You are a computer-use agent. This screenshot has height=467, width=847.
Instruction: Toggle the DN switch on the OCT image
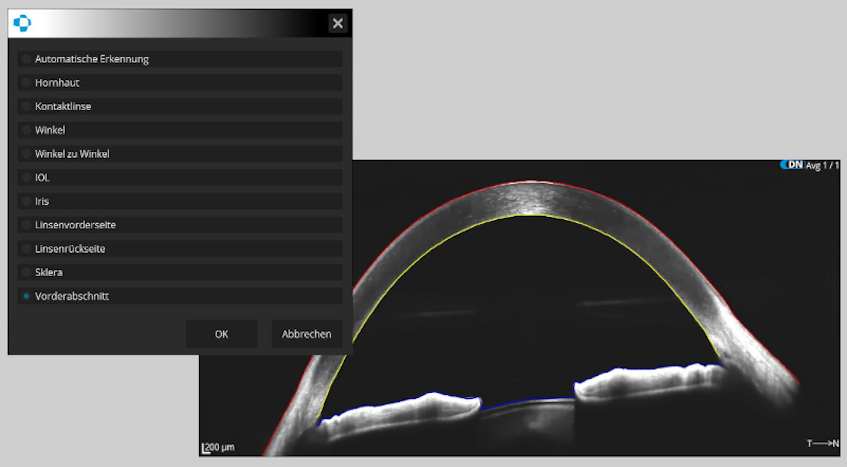792,165
